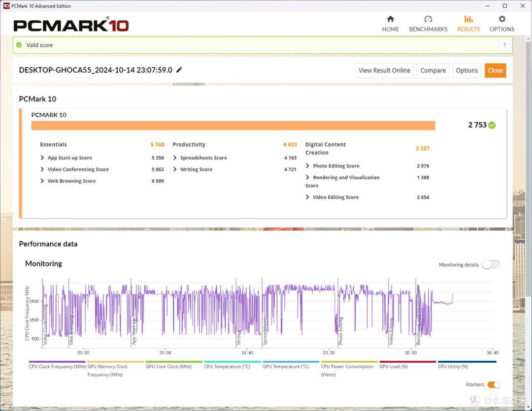
Task: Click View Result Online button
Action: (x=384, y=70)
